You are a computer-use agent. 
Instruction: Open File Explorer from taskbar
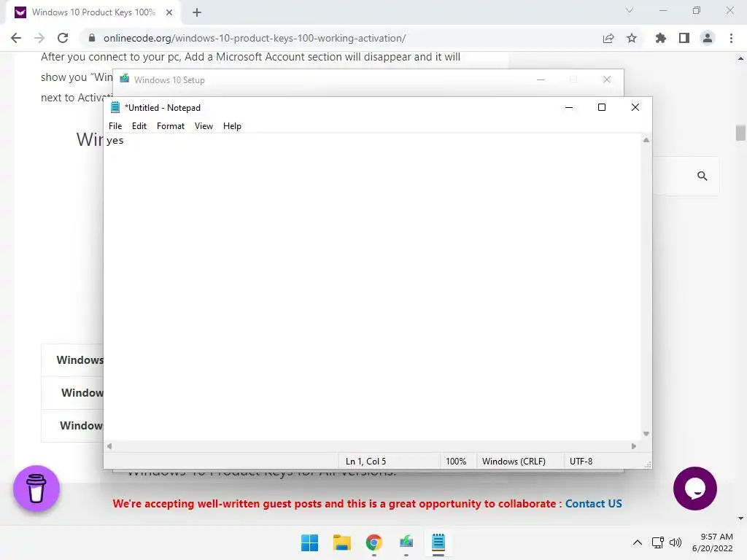(341, 542)
